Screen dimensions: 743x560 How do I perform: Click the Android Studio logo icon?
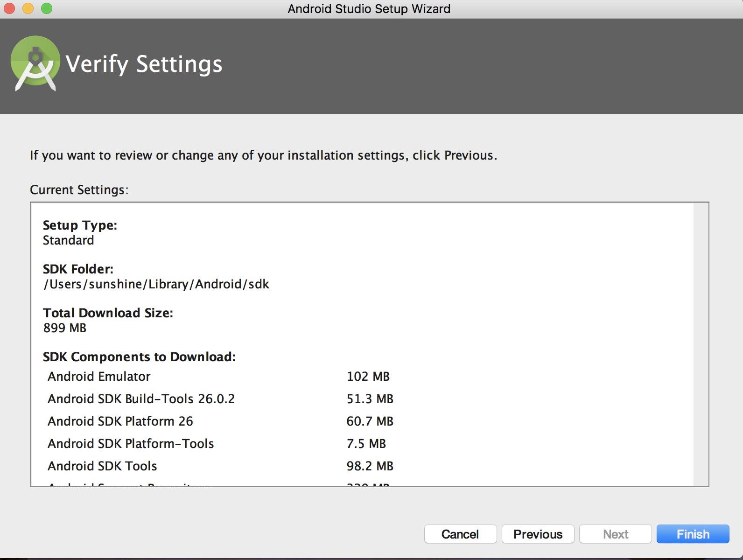(35, 63)
